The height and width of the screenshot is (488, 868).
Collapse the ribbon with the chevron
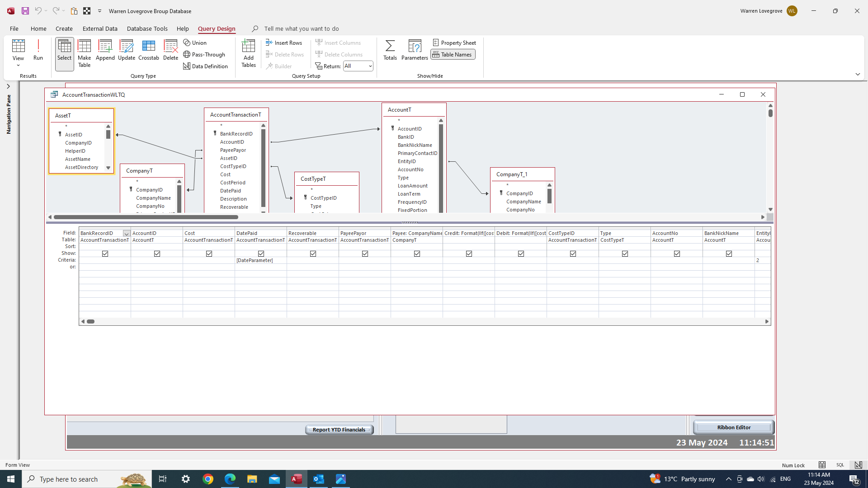(858, 74)
